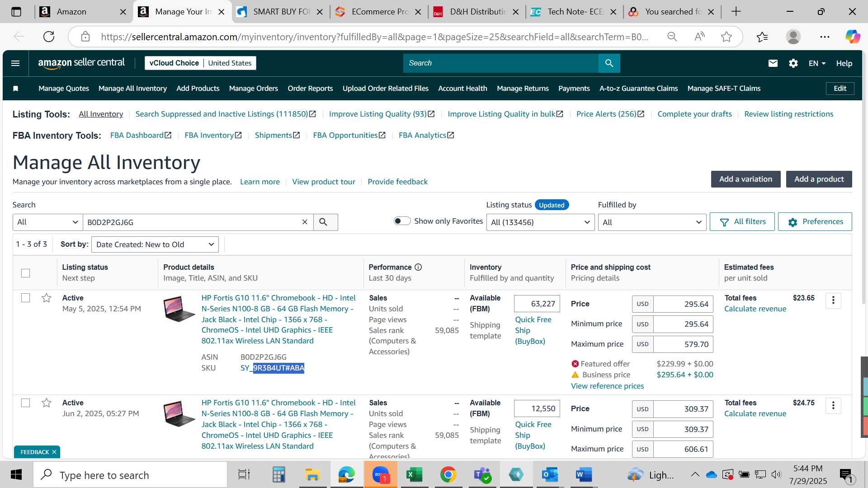Image resolution: width=868 pixels, height=488 pixels.
Task: Click the Chromebook thumbnail of May 5 listing
Action: pyautogui.click(x=179, y=309)
